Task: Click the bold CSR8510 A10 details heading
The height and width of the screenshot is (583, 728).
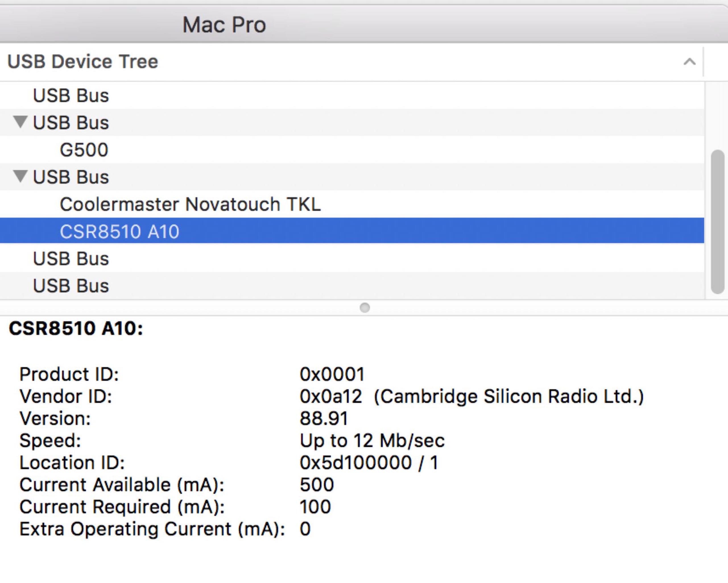Action: [76, 328]
